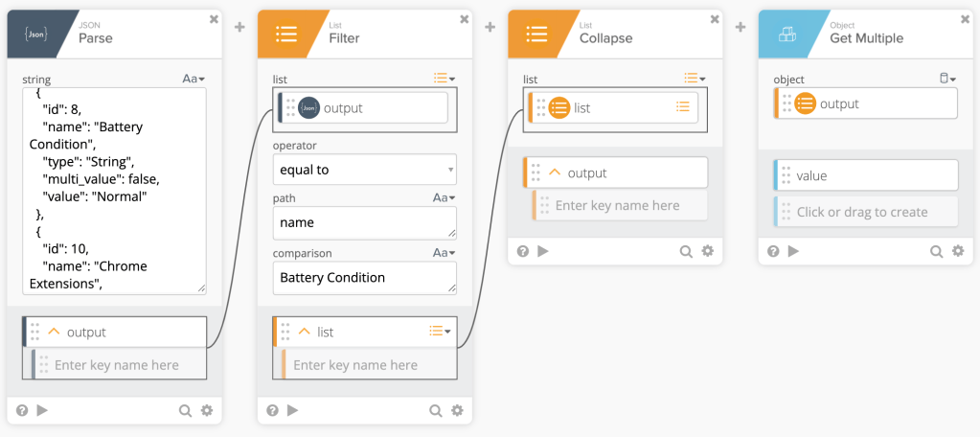Click the List Filter card header icon
Image resolution: width=980 pixels, height=437 pixels.
[285, 34]
